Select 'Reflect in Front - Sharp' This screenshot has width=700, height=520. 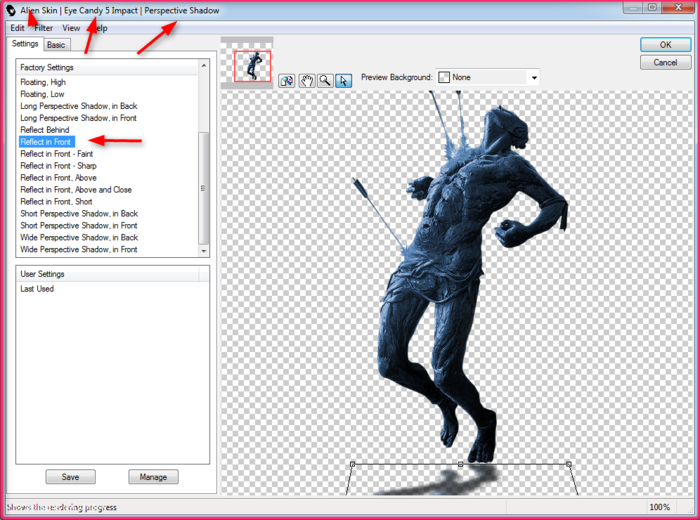[x=58, y=166]
